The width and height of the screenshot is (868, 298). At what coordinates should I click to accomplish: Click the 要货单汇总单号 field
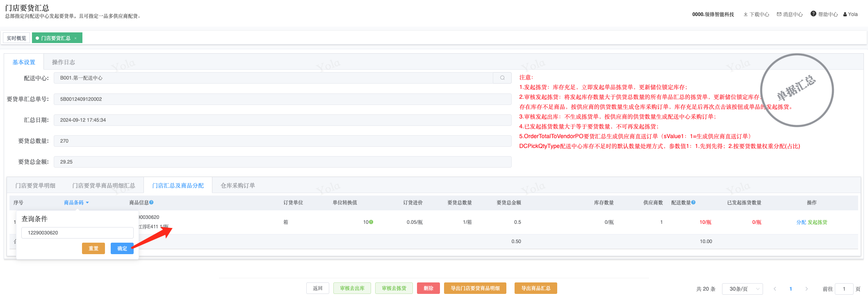(x=282, y=99)
